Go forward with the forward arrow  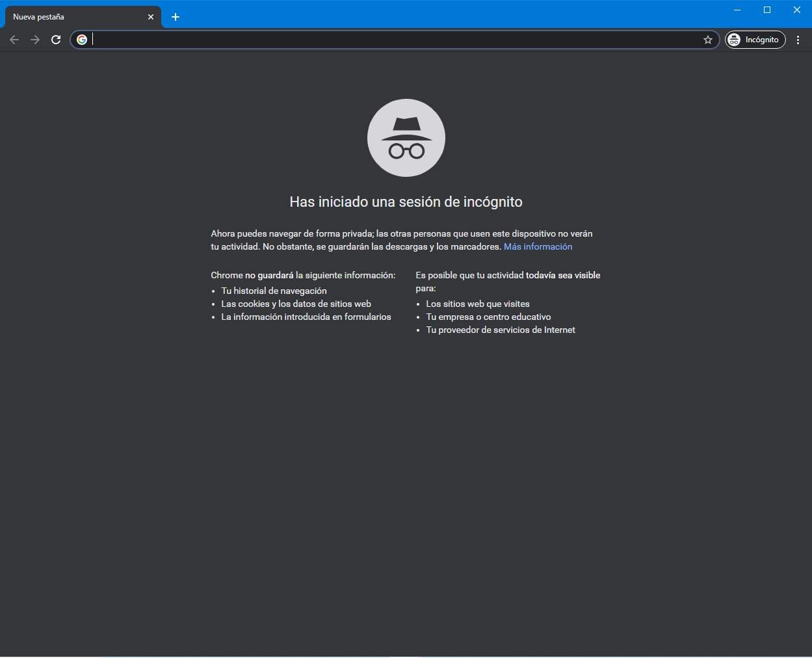(x=35, y=40)
